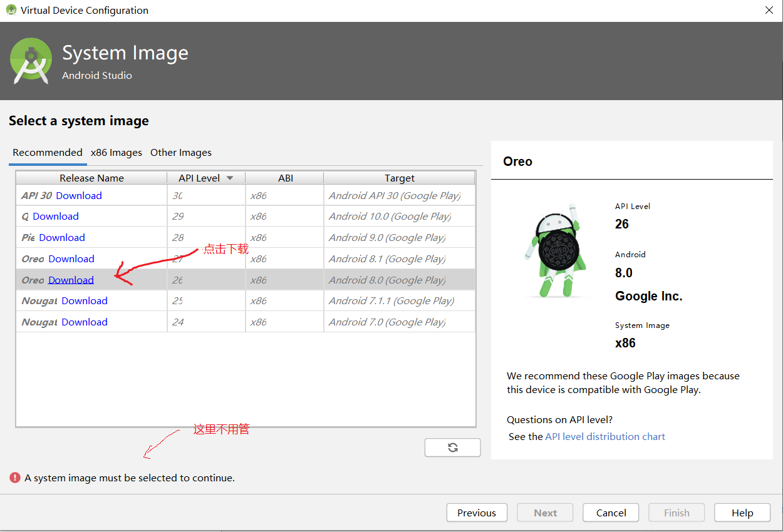783x532 pixels.
Task: Click the Android Studio logo in header
Action: 31,61
